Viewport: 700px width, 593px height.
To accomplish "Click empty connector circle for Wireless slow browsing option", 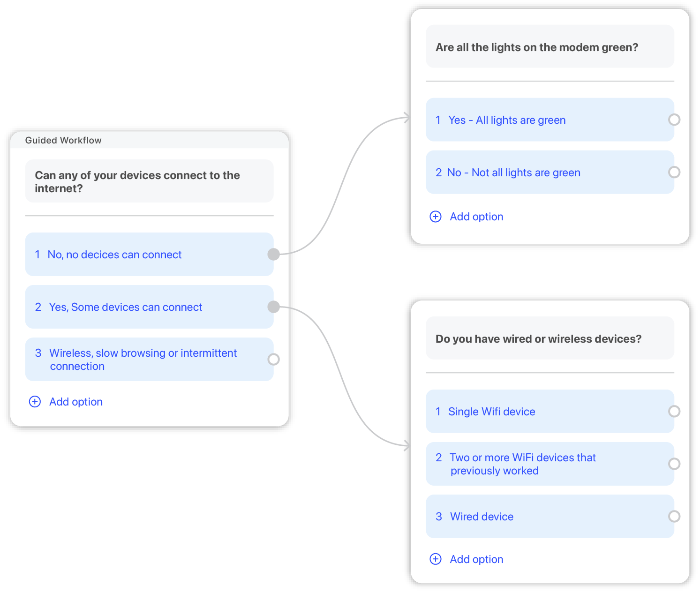I will 273,359.
